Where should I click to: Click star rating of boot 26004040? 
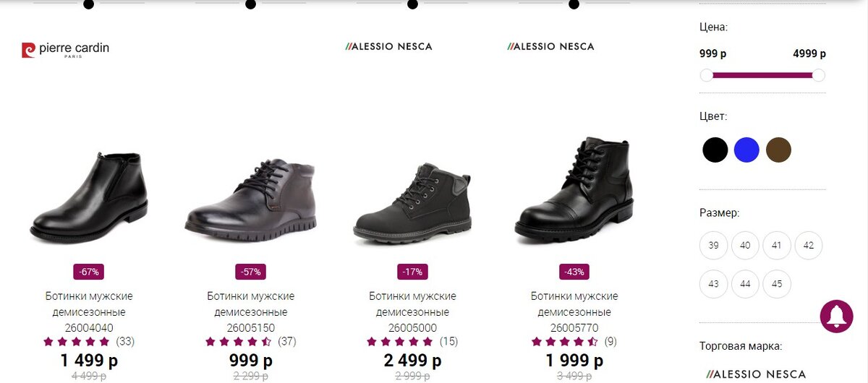point(78,342)
